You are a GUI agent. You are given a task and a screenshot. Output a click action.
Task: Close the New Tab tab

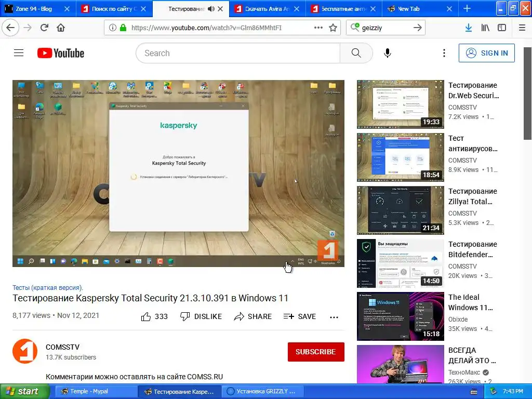(x=449, y=9)
